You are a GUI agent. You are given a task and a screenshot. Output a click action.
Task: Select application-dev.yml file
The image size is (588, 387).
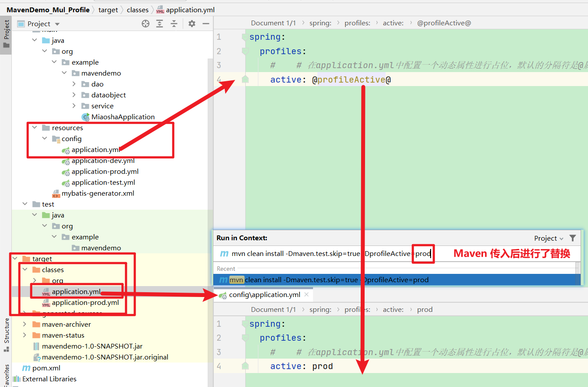pos(98,160)
